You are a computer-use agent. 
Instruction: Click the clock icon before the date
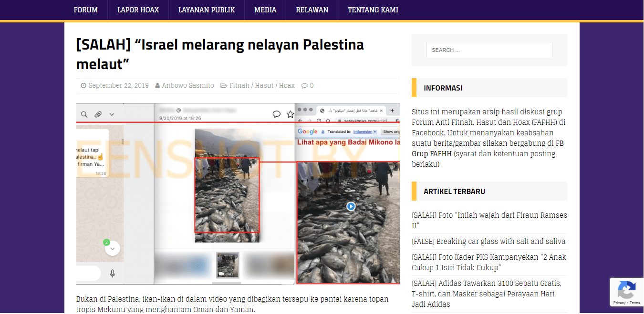coord(83,86)
